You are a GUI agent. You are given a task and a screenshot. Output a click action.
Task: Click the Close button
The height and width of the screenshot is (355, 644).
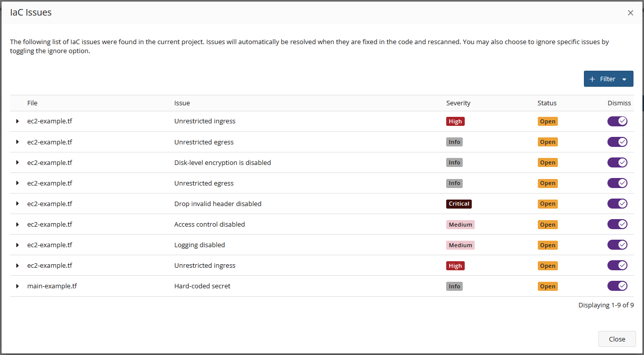coord(617,339)
